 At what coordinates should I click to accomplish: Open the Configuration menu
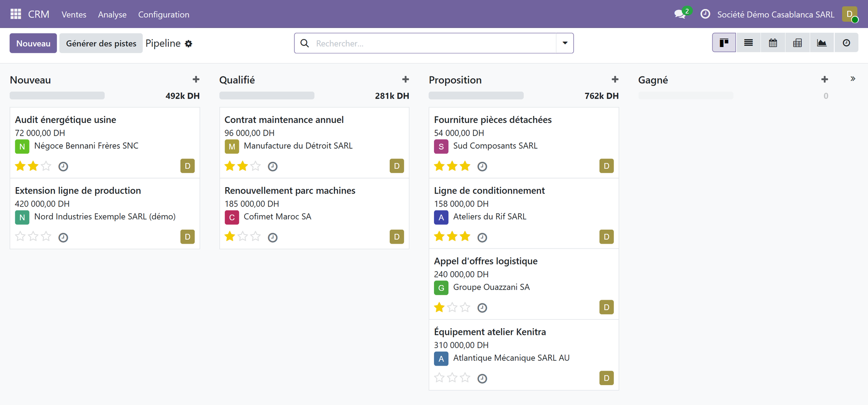coord(164,14)
